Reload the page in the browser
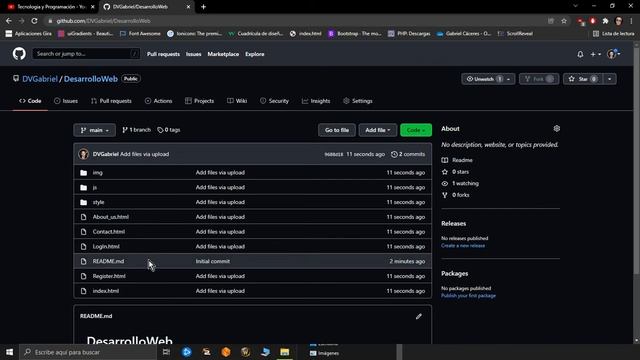Image resolution: width=640 pixels, height=360 pixels. pos(34,21)
